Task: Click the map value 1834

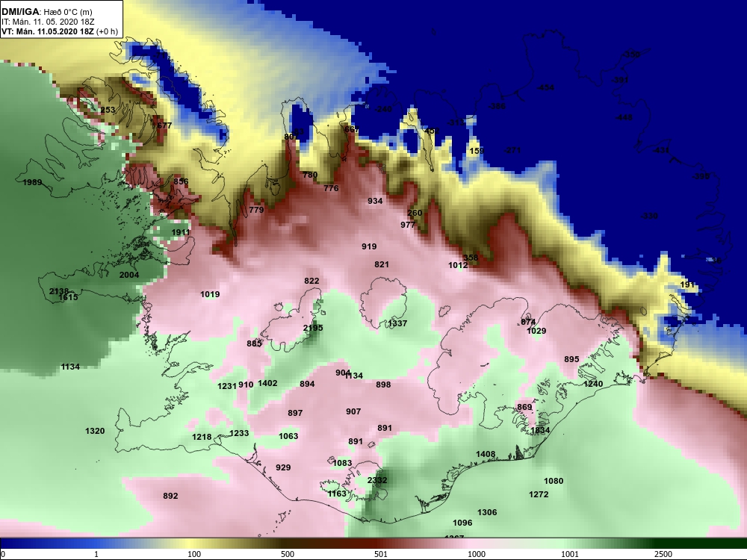Action: tap(540, 430)
